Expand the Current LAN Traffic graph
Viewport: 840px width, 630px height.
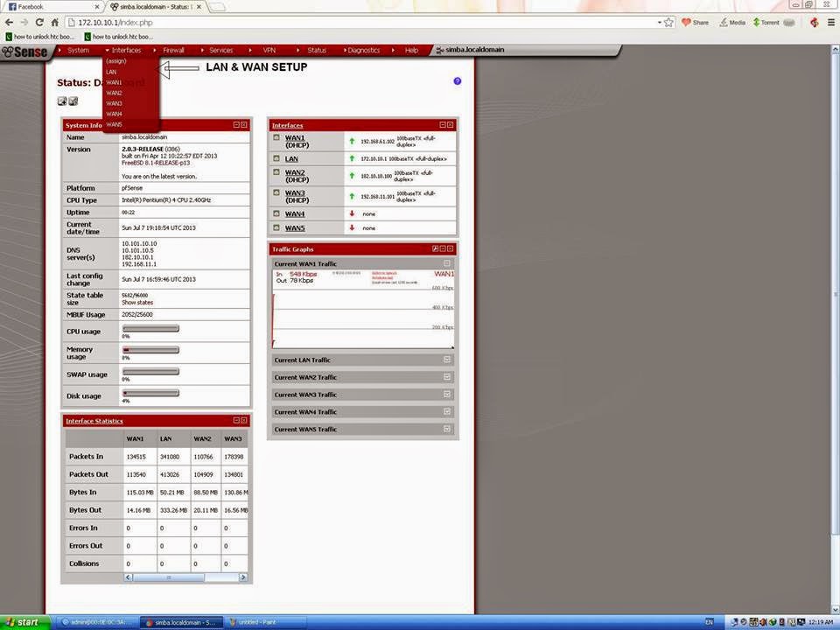447,360
